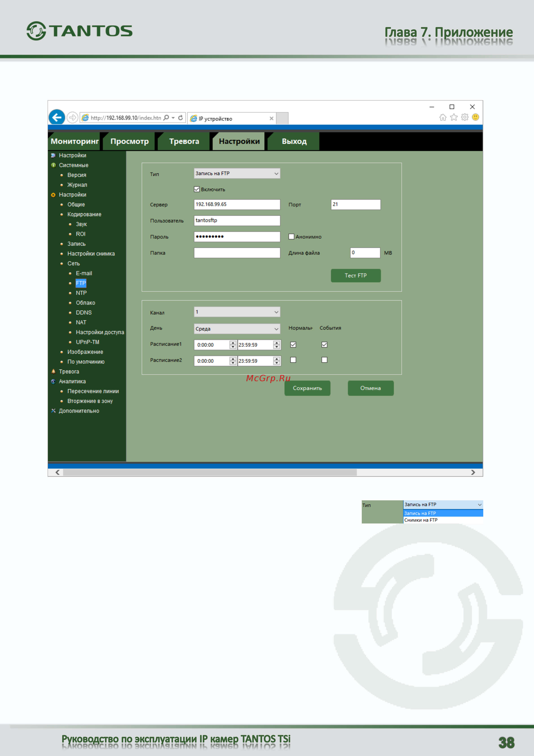Viewport: 534px width, 756px height.
Task: Switch to the Мониторинг tab
Action: click(74, 141)
